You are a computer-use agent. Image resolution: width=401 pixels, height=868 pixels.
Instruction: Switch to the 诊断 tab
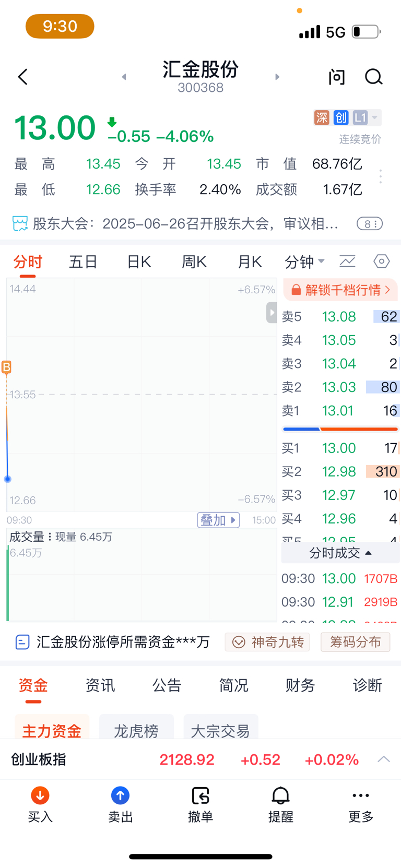[x=368, y=685]
